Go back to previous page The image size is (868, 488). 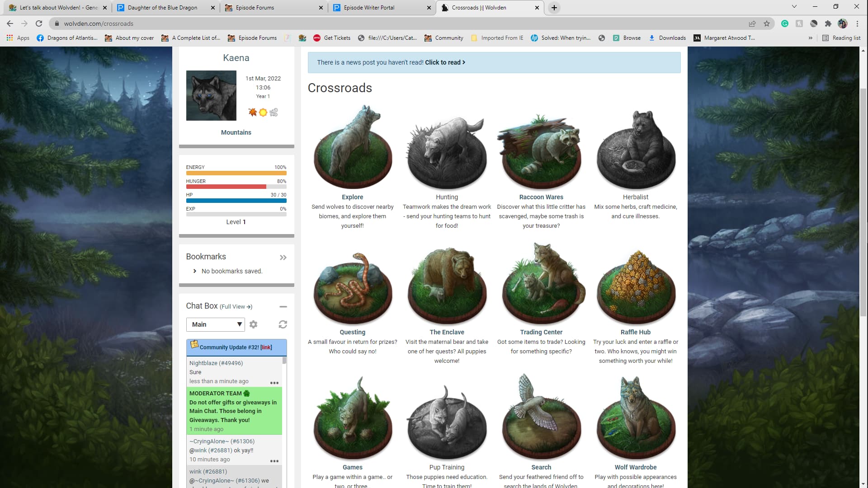(x=10, y=23)
